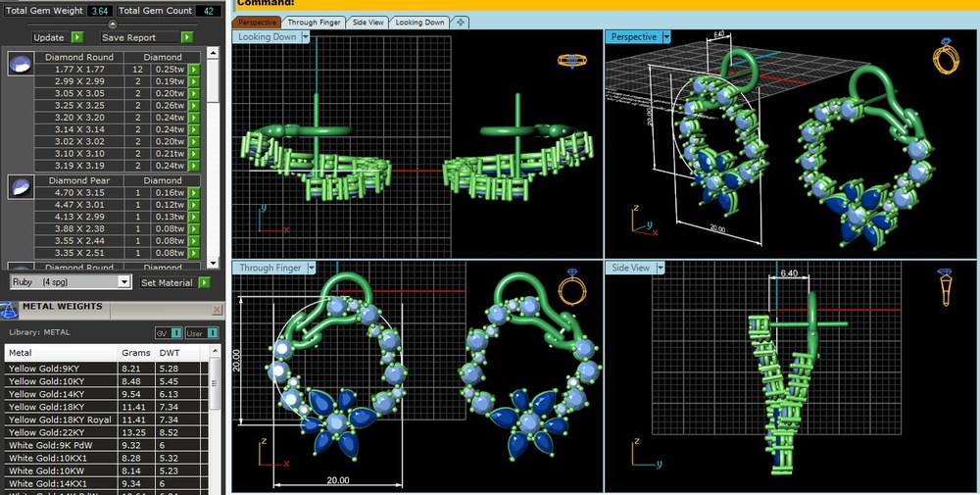Click ring icon in Through Finger viewport
Screen dimensions: 980x495
coord(572,287)
